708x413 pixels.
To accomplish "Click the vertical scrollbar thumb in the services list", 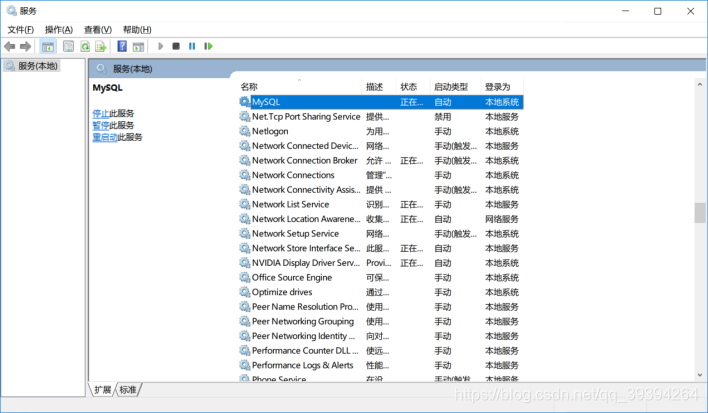I will (699, 213).
